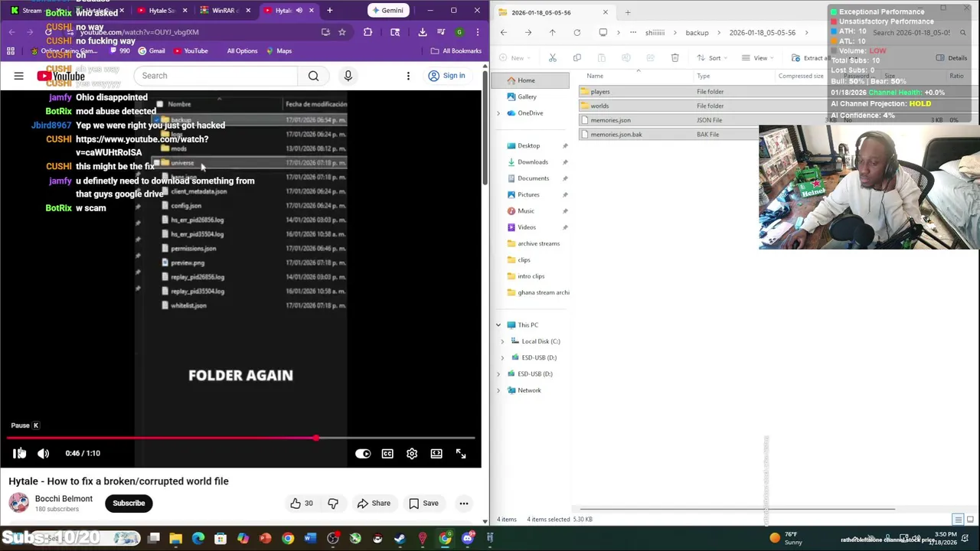Select the worlds folder
Viewport: 980px width, 551px height.
(x=599, y=106)
